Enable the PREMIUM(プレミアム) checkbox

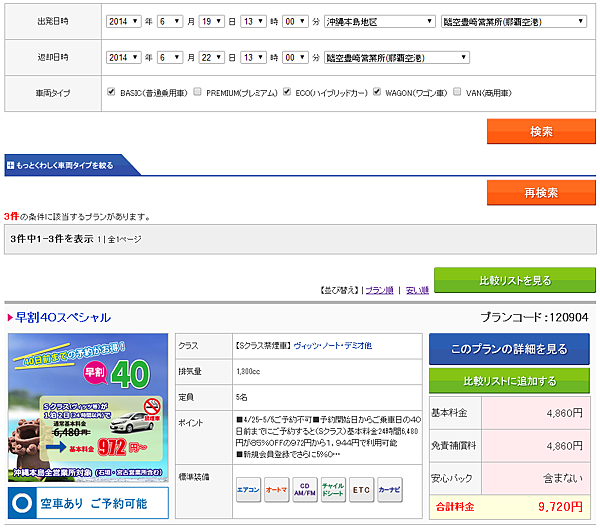pos(198,91)
